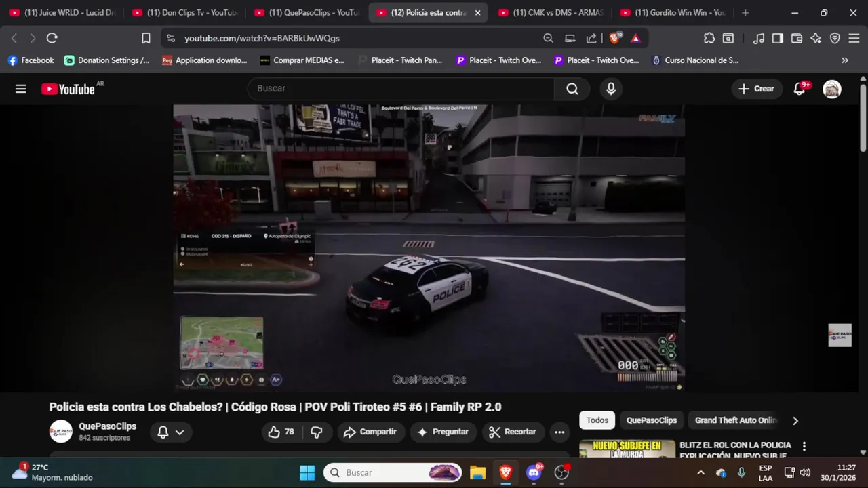868x488 pixels.
Task: Click the Recortar clip button
Action: tap(513, 432)
